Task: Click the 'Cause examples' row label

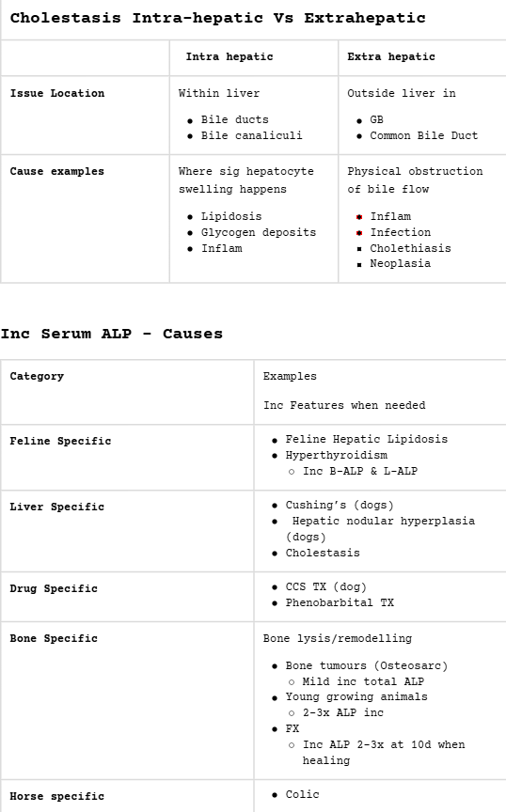Action: pos(57,171)
